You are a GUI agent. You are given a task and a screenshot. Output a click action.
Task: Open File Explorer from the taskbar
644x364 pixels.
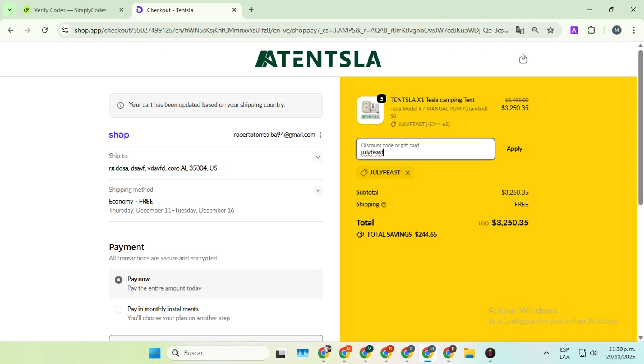(469, 353)
